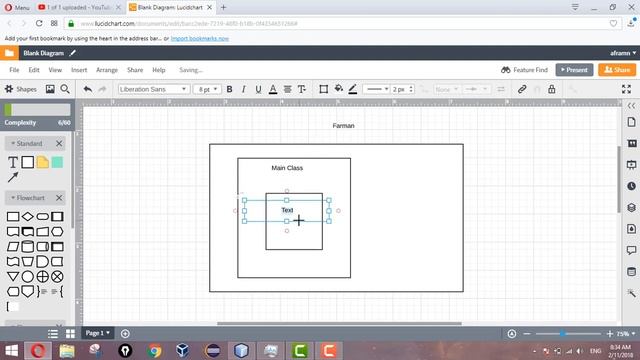
Task: Toggle italic formatting
Action: (244, 89)
